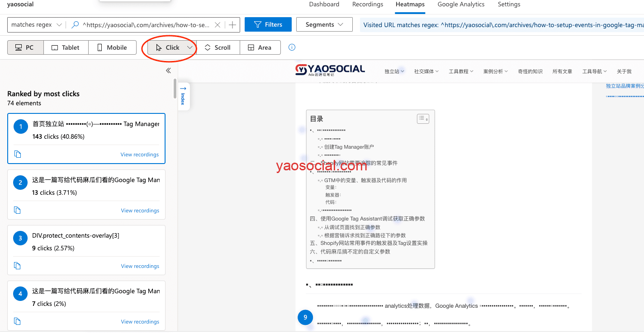Open the Google Analytics tab
Screen dimensions: 644x333
coord(461,5)
